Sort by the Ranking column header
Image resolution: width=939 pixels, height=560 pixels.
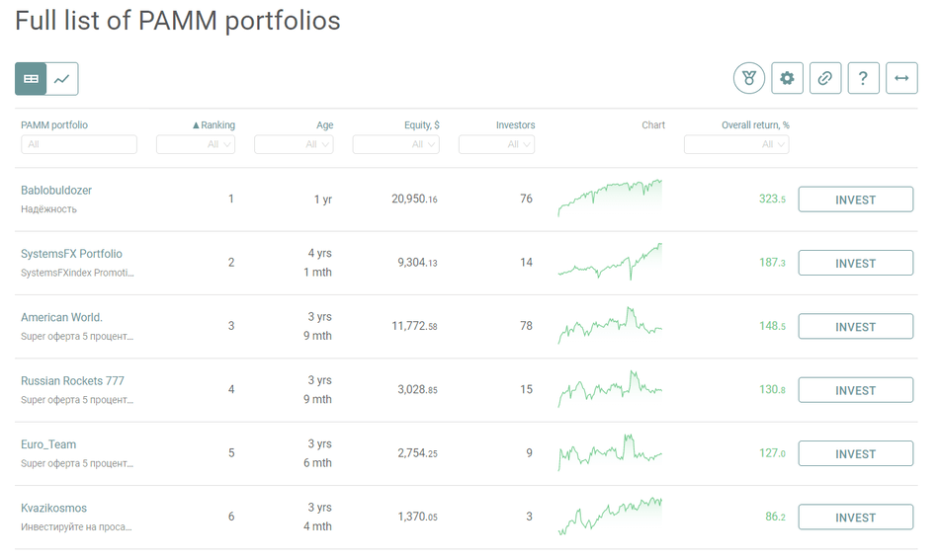point(213,125)
